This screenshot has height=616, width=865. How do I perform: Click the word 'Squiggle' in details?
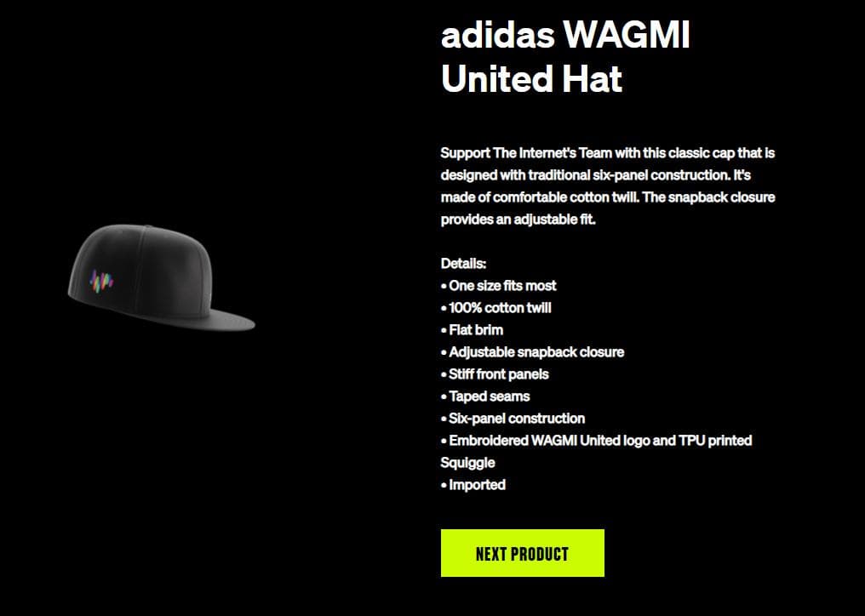(467, 463)
